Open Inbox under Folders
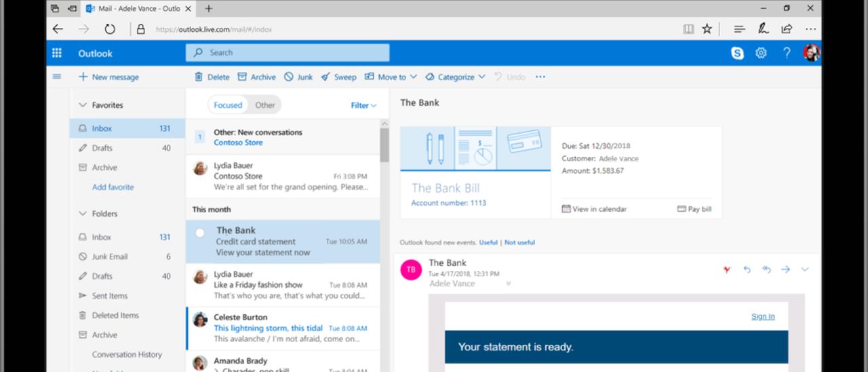Image resolution: width=868 pixels, height=372 pixels. coord(127,238)
